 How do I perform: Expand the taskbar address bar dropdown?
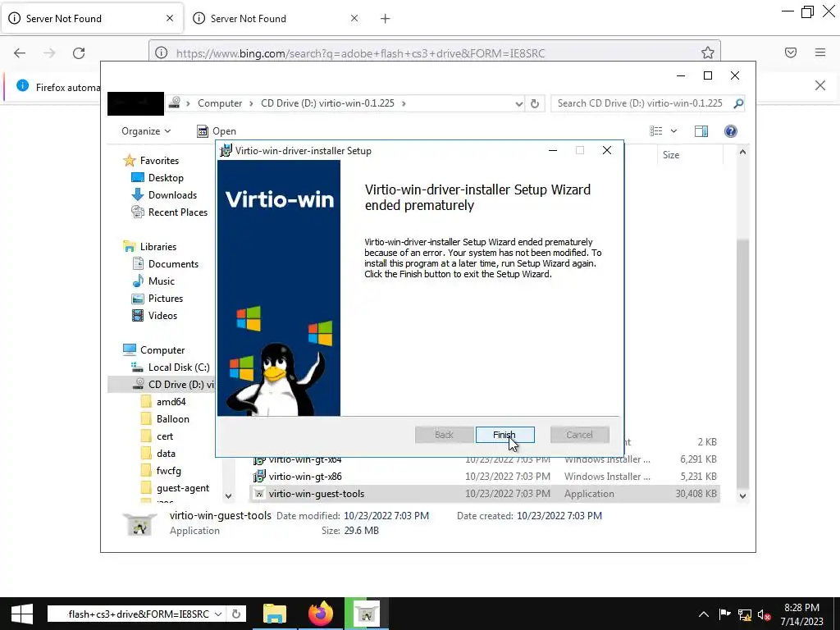[218, 614]
